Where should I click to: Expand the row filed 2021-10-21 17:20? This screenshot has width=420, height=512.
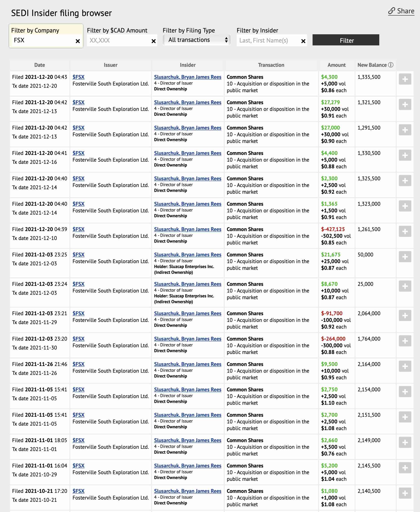tap(405, 493)
